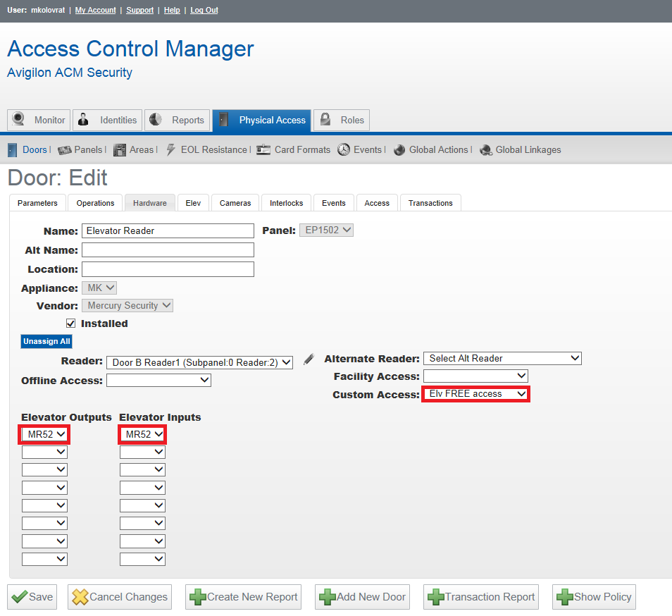The height and width of the screenshot is (616, 672).
Task: Switch to the Events tab in Door Edit
Action: 333,203
